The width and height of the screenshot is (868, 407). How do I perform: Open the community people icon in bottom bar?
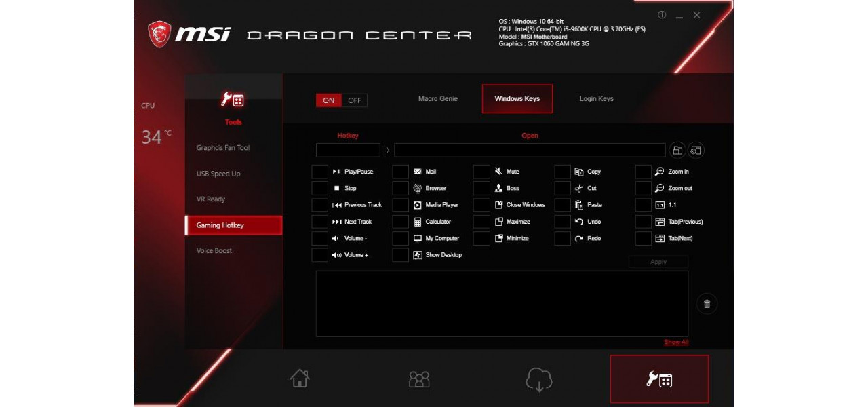419,379
